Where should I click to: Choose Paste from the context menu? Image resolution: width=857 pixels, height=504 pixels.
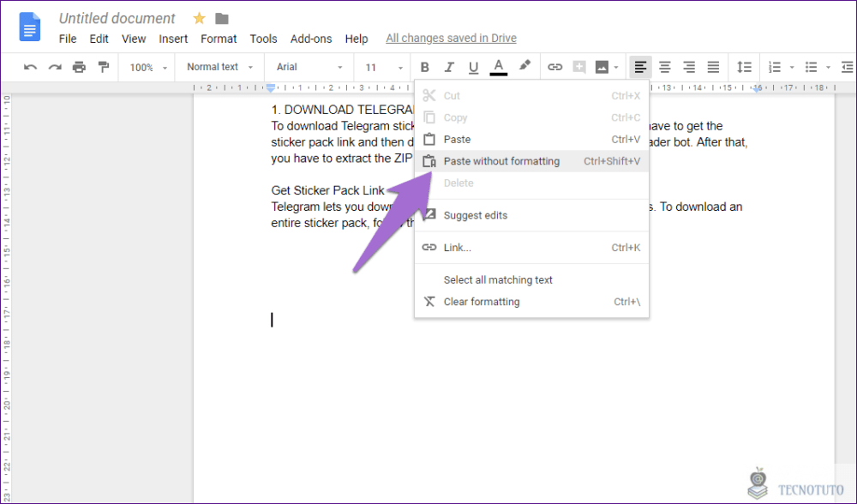point(532,140)
